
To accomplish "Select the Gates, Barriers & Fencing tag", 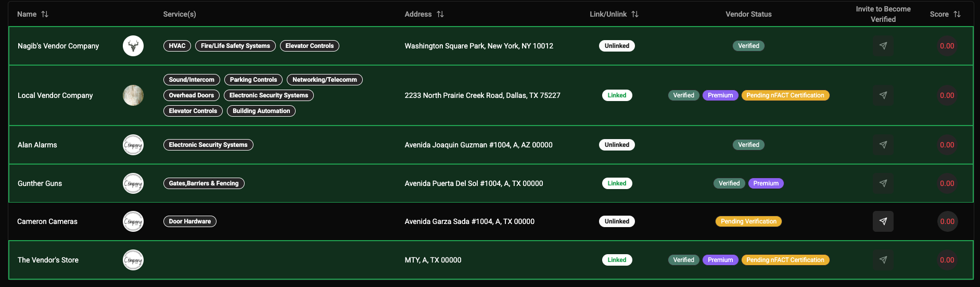I will click(204, 183).
